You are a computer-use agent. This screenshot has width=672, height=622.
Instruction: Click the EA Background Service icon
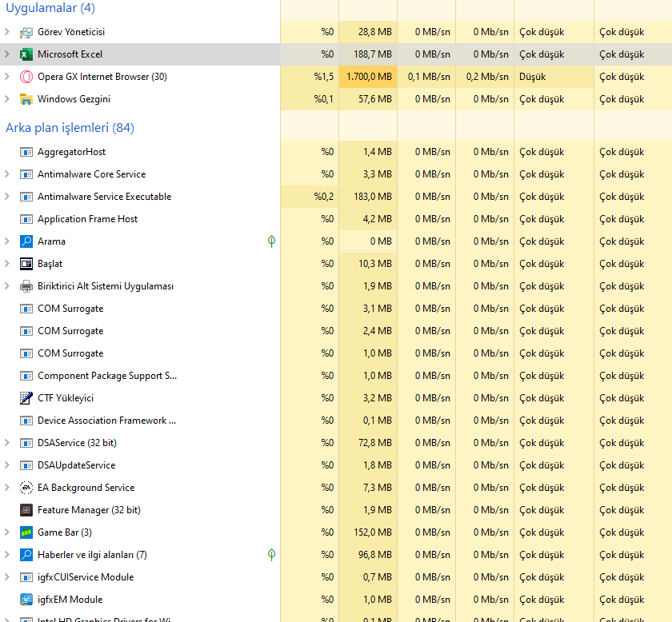[x=26, y=488]
